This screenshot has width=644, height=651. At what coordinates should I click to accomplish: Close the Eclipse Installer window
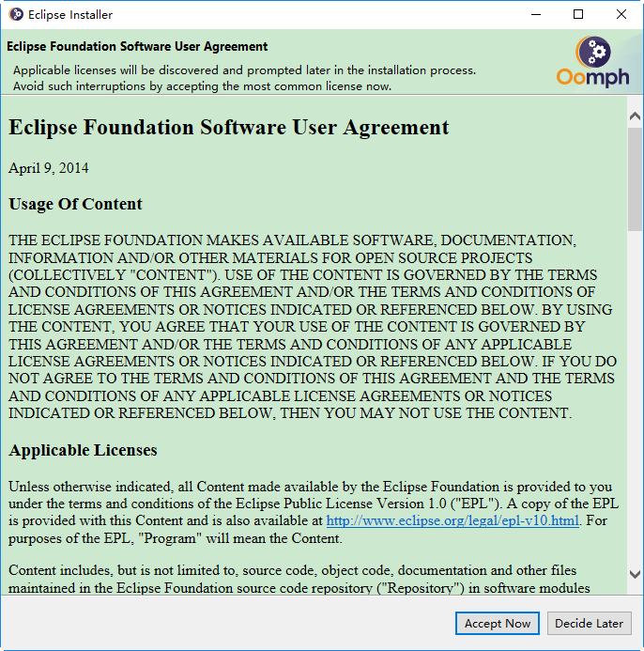click(x=621, y=14)
